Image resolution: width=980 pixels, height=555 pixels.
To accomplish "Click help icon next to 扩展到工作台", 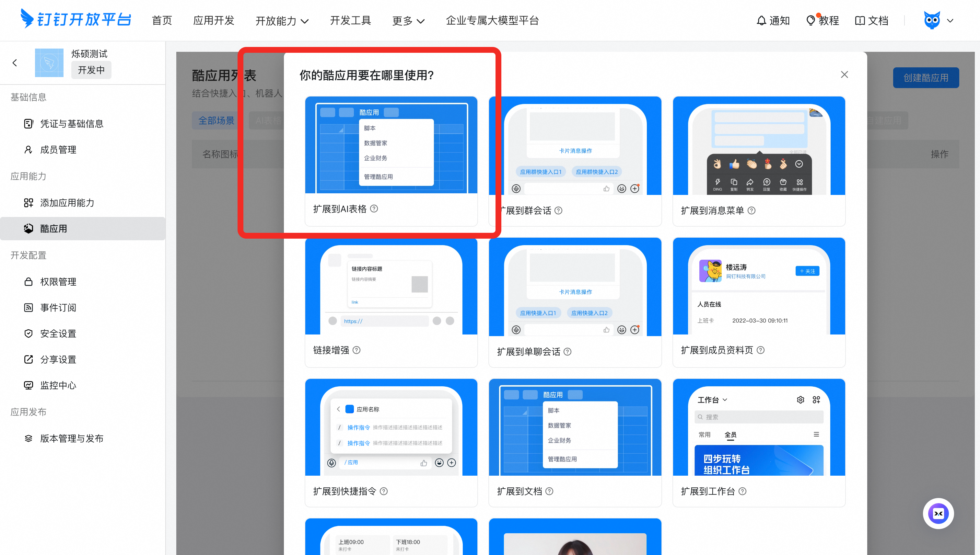I will [x=742, y=491].
